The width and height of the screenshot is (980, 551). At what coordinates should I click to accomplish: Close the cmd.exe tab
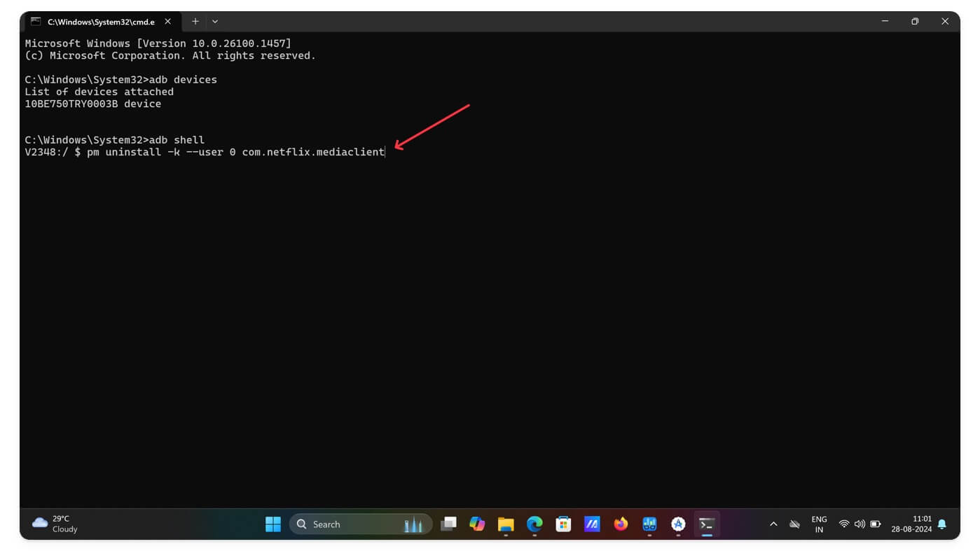click(x=167, y=22)
